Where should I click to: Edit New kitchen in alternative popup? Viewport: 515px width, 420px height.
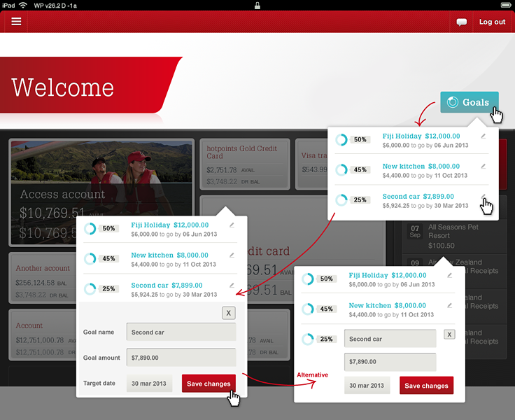point(450,306)
